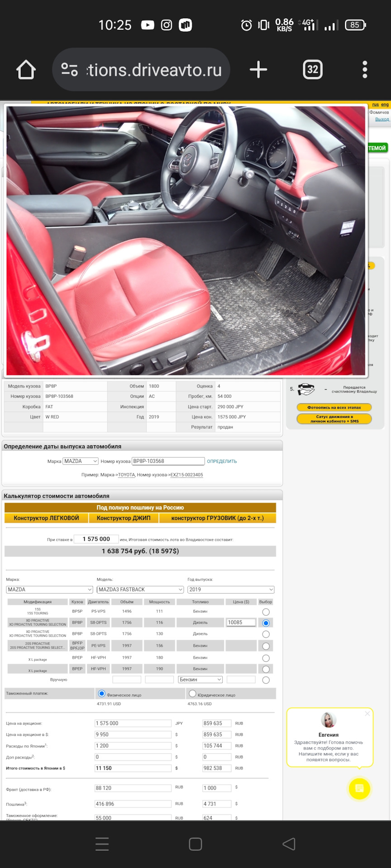Tap alarm icon in status bar

(x=246, y=25)
